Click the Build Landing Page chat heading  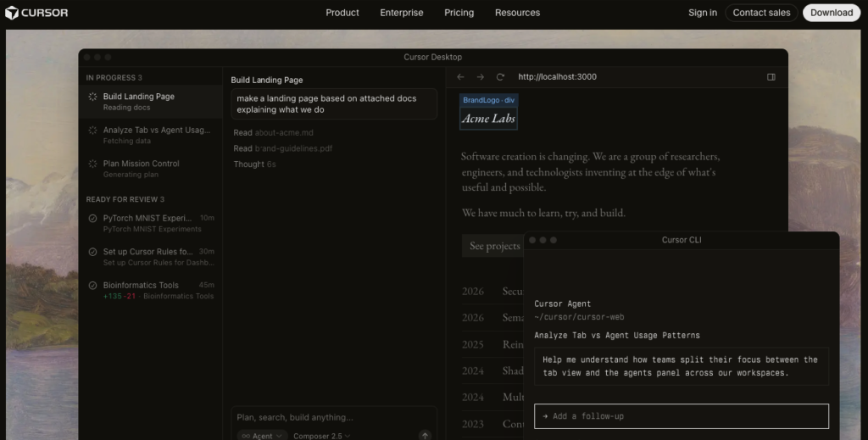click(x=267, y=80)
